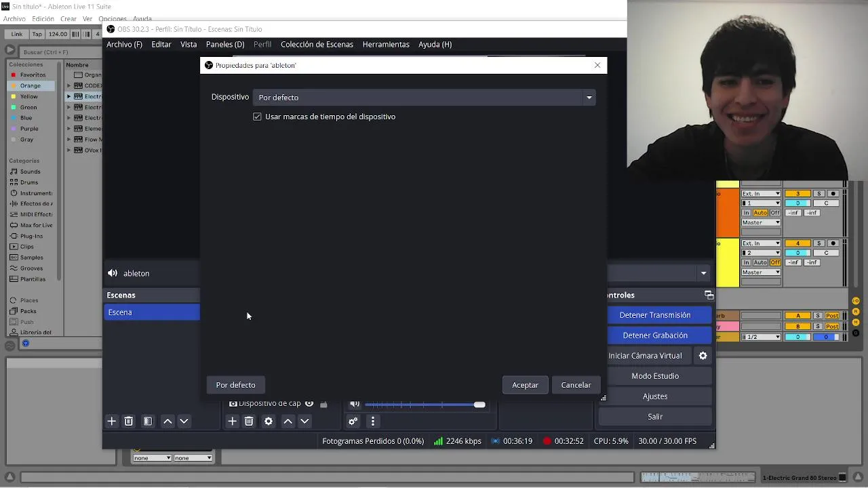This screenshot has width=868, height=488.
Task: Open scene filters icon in Escenas panel
Action: 148,421
